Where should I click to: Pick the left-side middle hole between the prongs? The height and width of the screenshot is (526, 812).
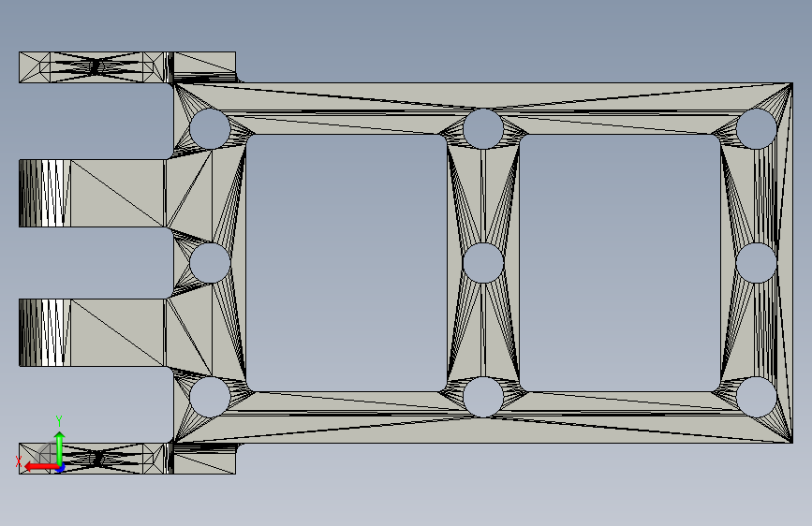tap(210, 263)
